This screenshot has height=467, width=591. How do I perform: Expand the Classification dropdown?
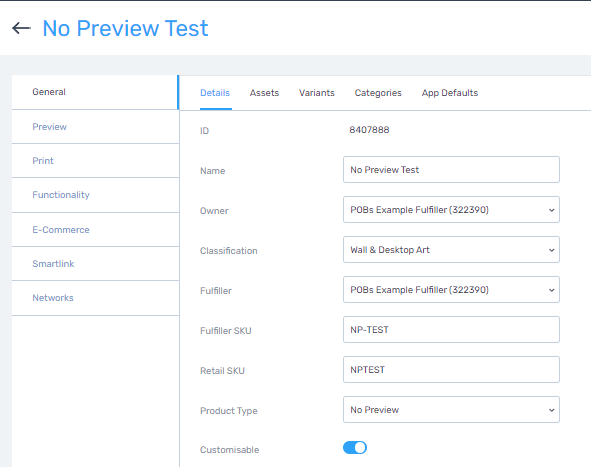(451, 250)
